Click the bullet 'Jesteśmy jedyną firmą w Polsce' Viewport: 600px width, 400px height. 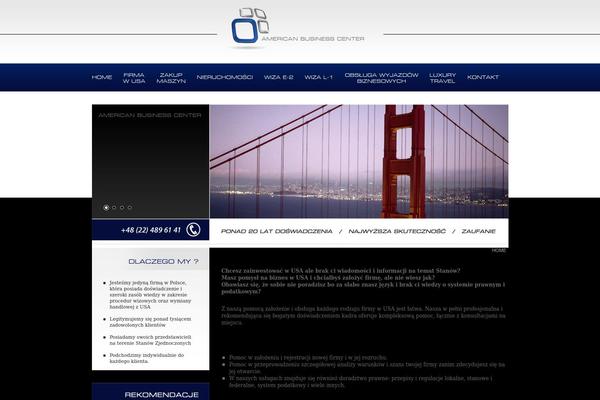point(150,295)
